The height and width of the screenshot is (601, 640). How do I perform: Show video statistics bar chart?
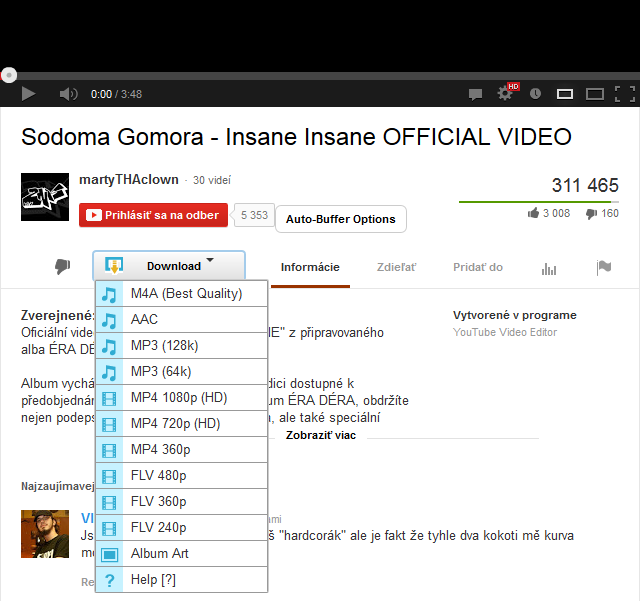pyautogui.click(x=549, y=269)
